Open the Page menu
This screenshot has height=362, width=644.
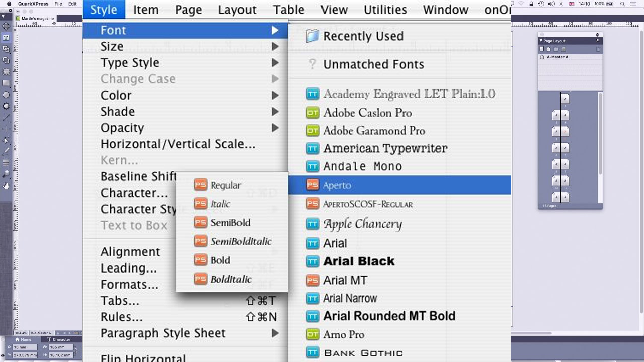tap(189, 9)
